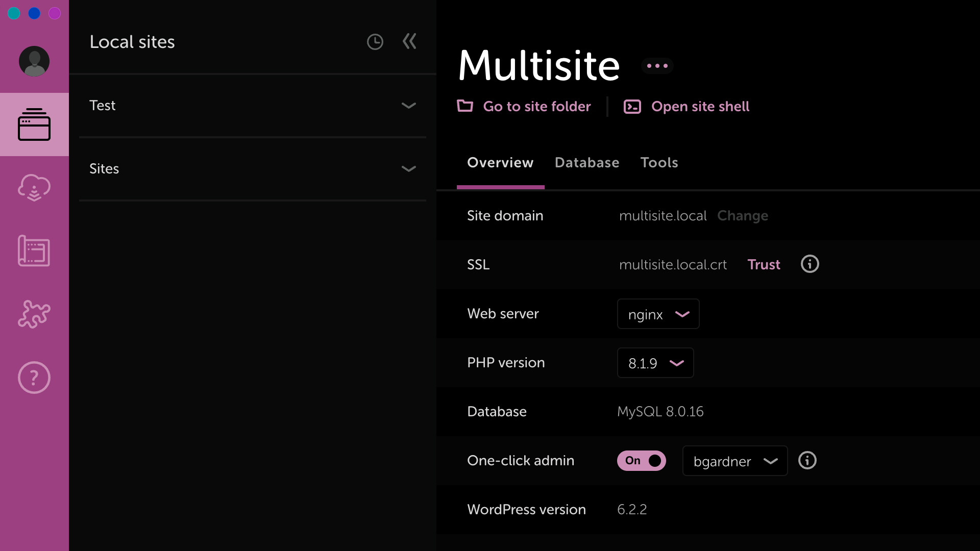Open the cloud/remote sites icon
Viewport: 980px width, 551px height.
[x=34, y=188]
